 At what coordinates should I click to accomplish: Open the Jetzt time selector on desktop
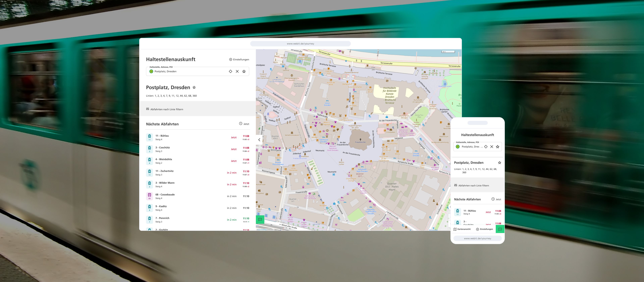[244, 124]
